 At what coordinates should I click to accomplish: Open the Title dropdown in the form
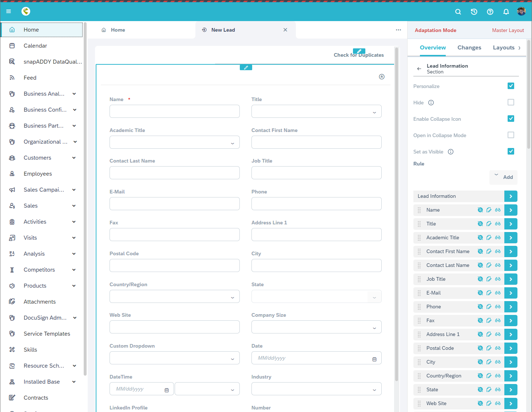(374, 112)
